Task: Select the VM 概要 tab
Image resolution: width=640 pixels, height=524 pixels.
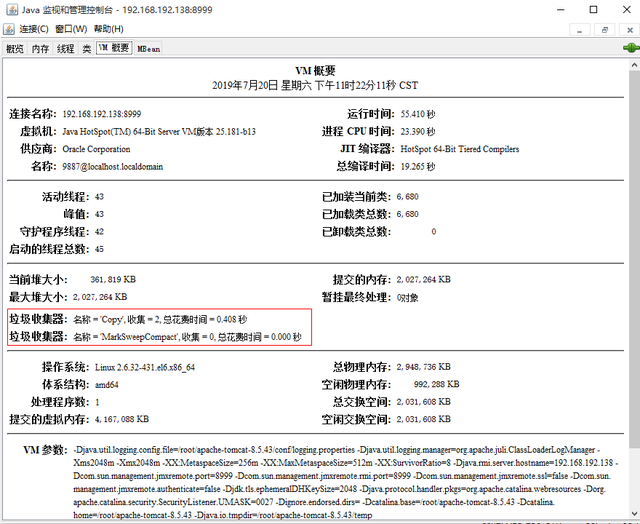Action: tap(114, 48)
